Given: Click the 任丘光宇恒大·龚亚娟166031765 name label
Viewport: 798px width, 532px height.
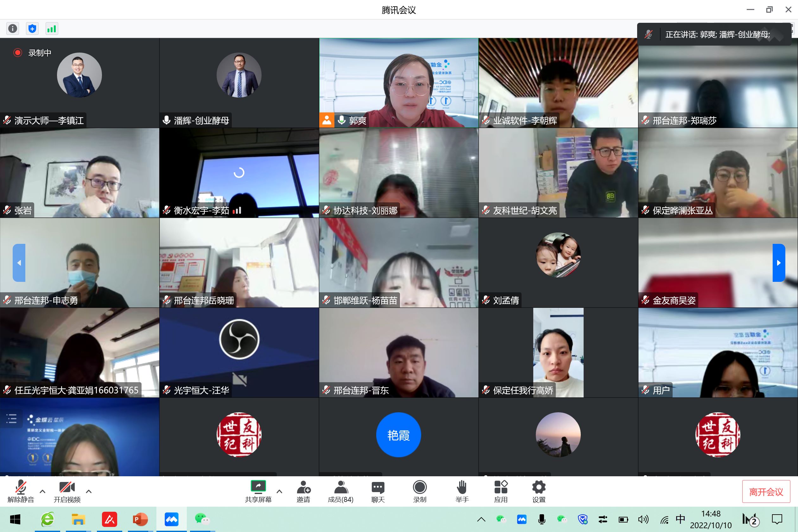Looking at the screenshot, I should (x=76, y=390).
